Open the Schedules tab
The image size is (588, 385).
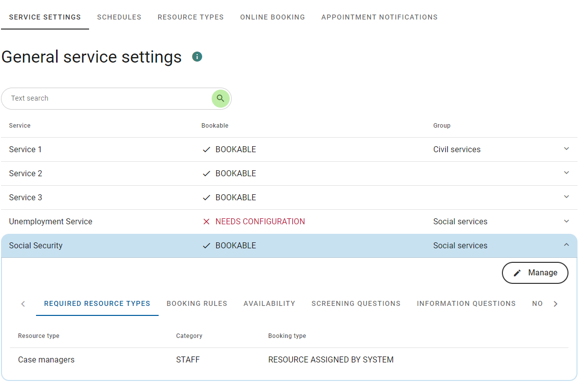(x=119, y=17)
